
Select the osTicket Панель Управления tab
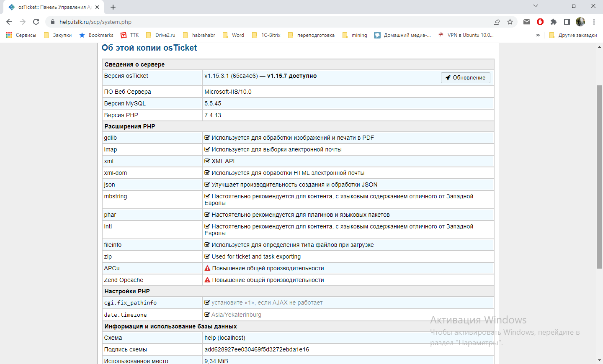coord(54,7)
